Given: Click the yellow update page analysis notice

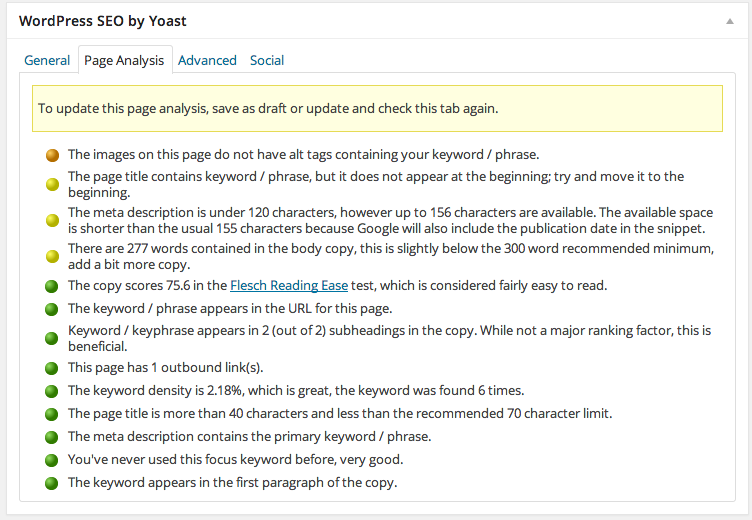Looking at the screenshot, I should click(x=377, y=108).
